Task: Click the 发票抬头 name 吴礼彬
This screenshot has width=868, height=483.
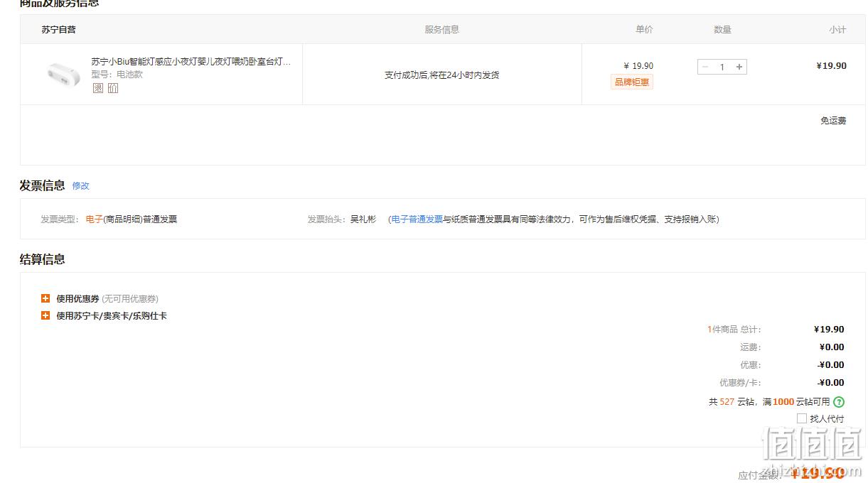Action: coord(363,219)
